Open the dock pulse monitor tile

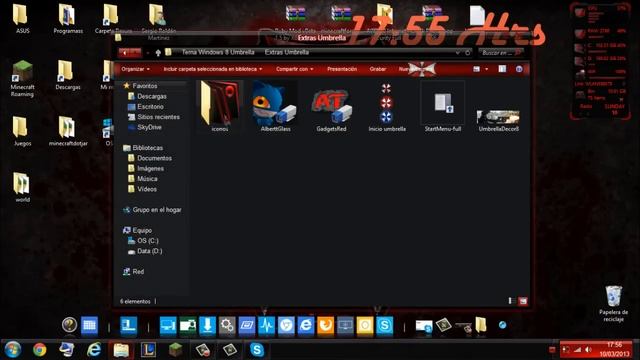266,325
